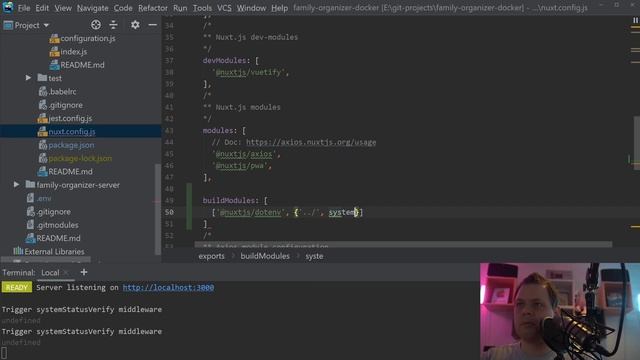Screen dimensions: 640x360
Task: Close the Local terminal tab
Action: (x=66, y=272)
